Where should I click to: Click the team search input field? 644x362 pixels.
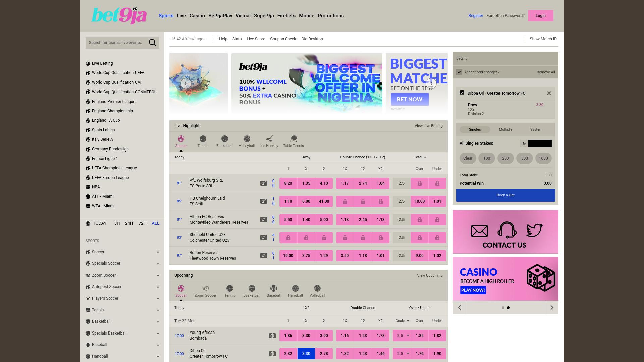pyautogui.click(x=116, y=43)
